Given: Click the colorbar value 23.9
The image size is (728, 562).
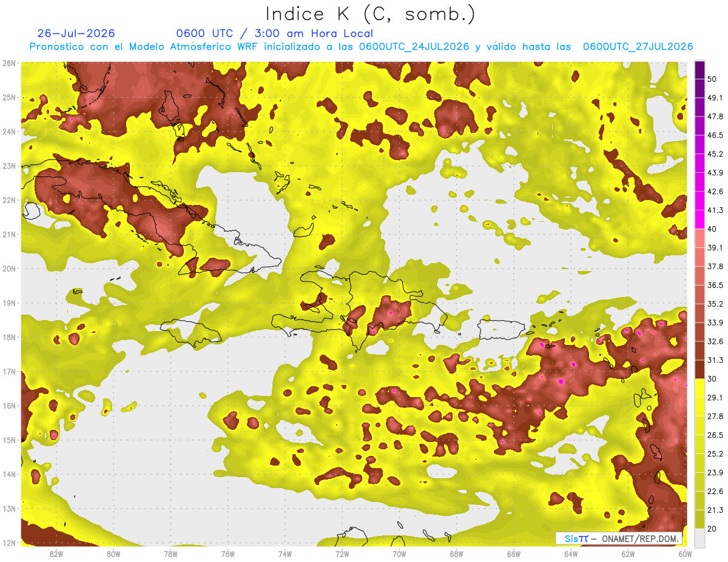Looking at the screenshot, I should coord(715,472).
